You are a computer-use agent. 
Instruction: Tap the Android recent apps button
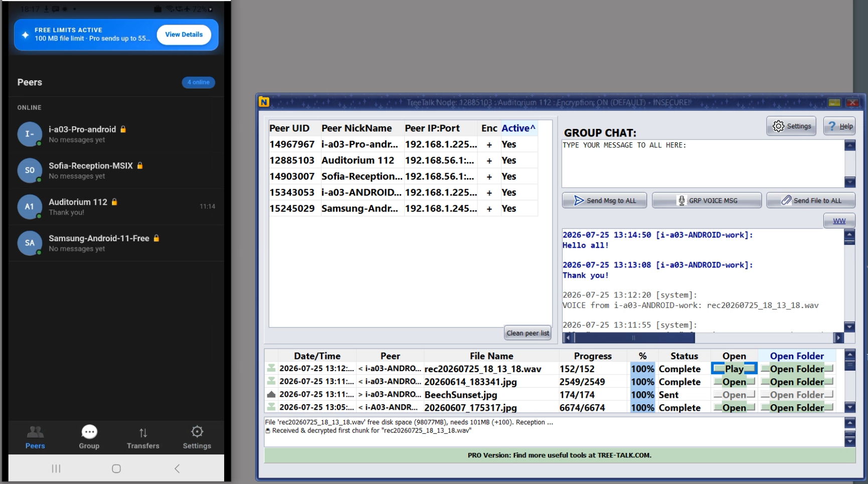[x=56, y=468]
